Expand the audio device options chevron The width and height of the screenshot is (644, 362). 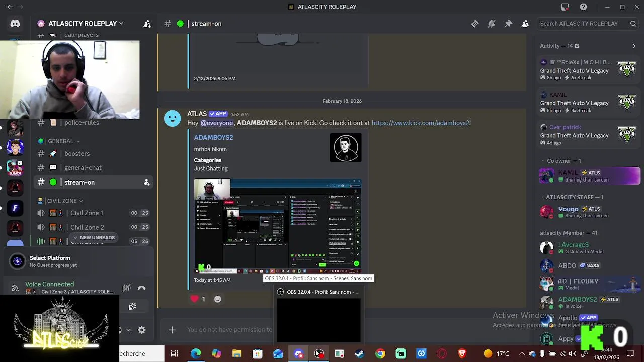128,330
